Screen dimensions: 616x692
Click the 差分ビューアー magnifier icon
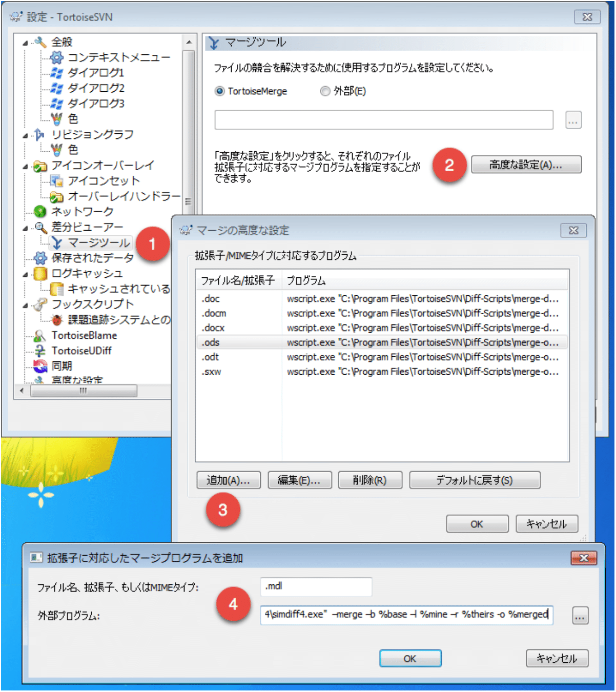tap(40, 227)
